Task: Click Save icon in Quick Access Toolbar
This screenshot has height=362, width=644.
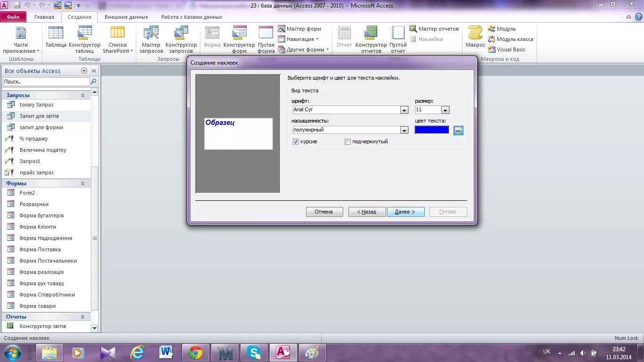Action: [x=17, y=5]
